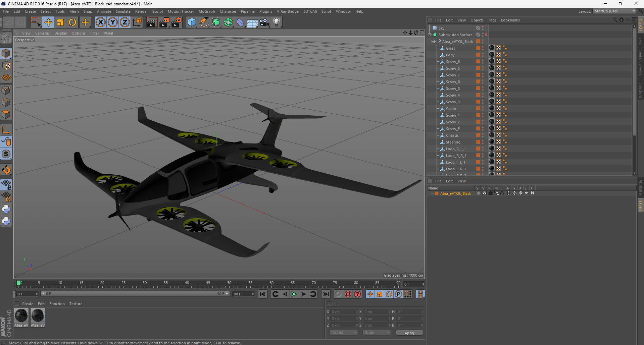Open World coordinate mode dropdown
Image resolution: width=644 pixels, height=345 pixels.
[344, 333]
